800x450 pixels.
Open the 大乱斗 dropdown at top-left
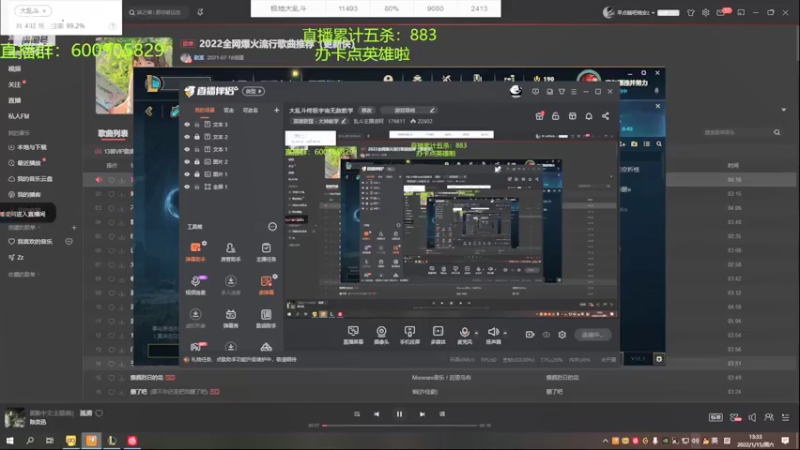click(33, 11)
